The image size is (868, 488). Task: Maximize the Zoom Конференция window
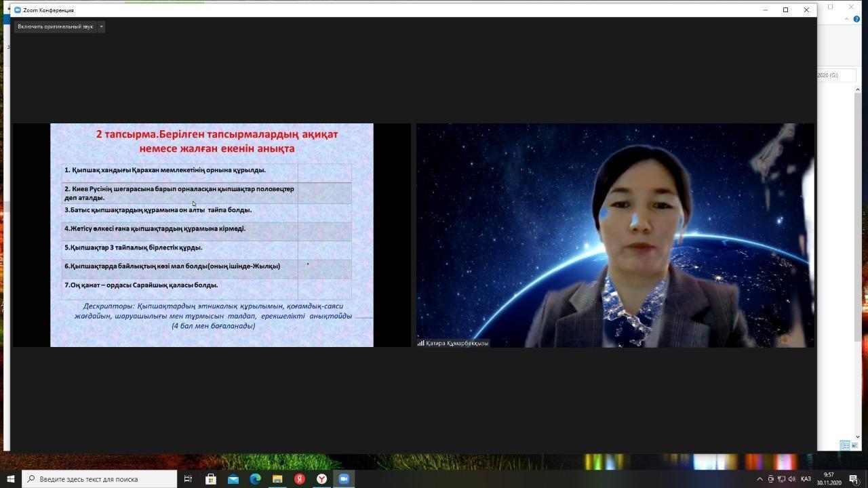[785, 10]
